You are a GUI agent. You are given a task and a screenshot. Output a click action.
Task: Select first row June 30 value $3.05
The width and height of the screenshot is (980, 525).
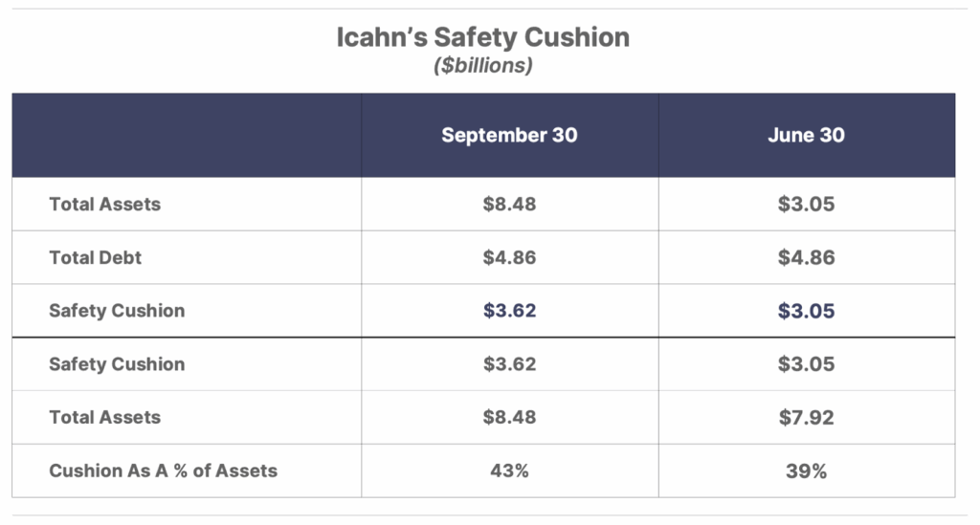click(806, 204)
